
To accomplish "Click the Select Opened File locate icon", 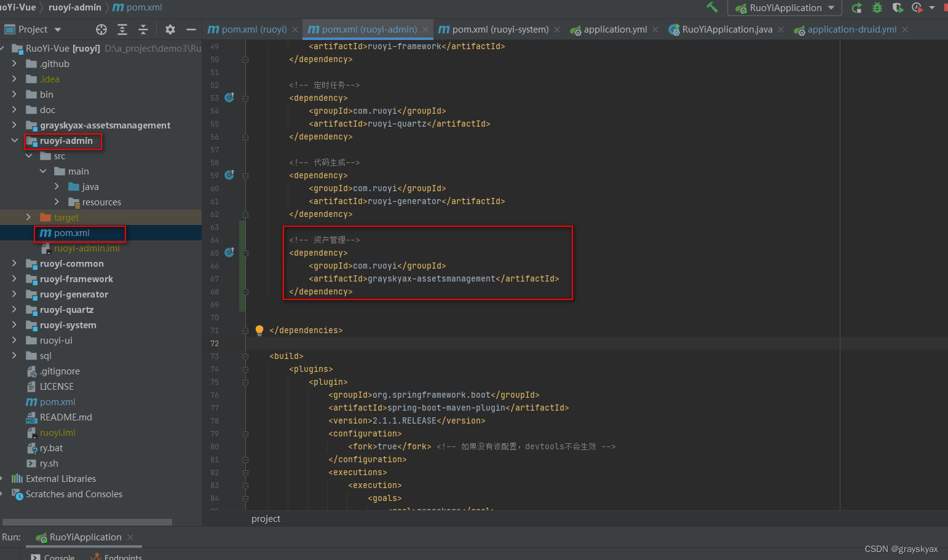I will (101, 30).
